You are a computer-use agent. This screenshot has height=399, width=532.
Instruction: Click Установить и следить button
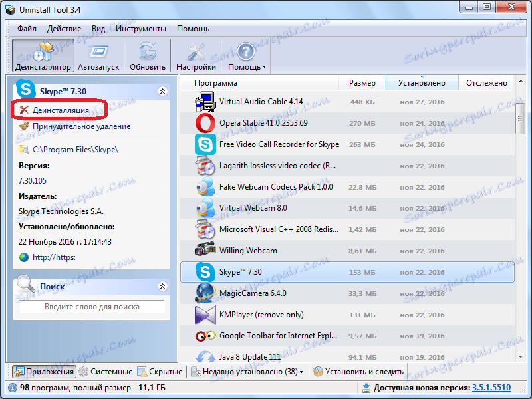click(x=358, y=372)
